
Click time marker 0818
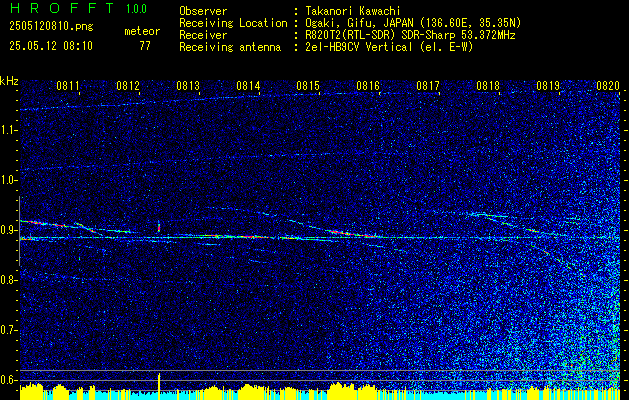point(488,86)
